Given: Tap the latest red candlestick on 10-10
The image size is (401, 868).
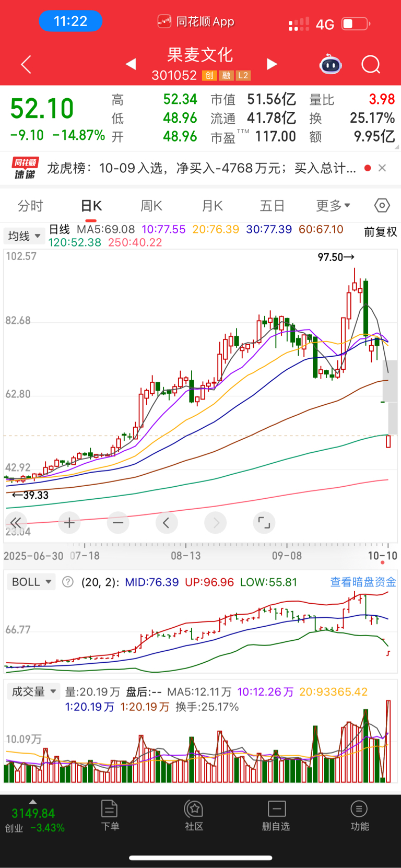Looking at the screenshot, I should (x=388, y=441).
